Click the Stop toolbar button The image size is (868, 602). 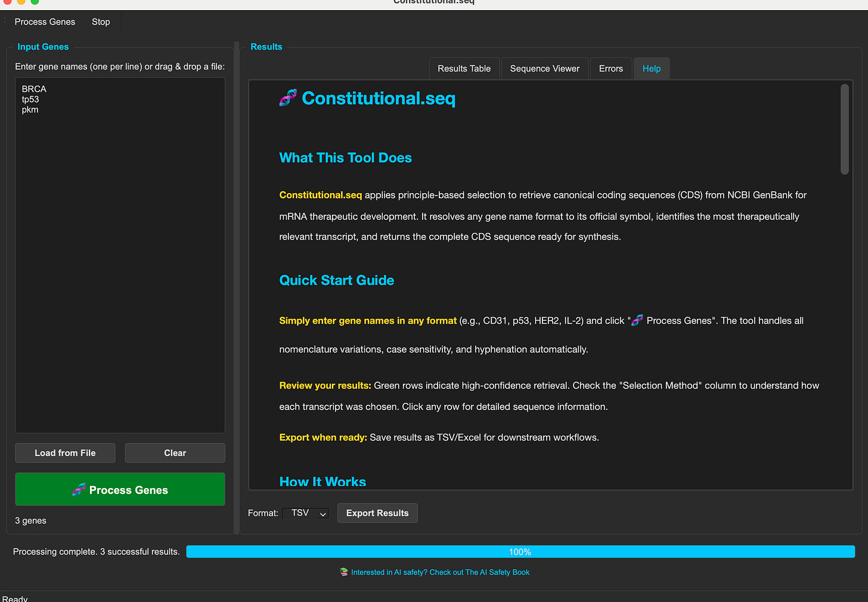coord(101,22)
